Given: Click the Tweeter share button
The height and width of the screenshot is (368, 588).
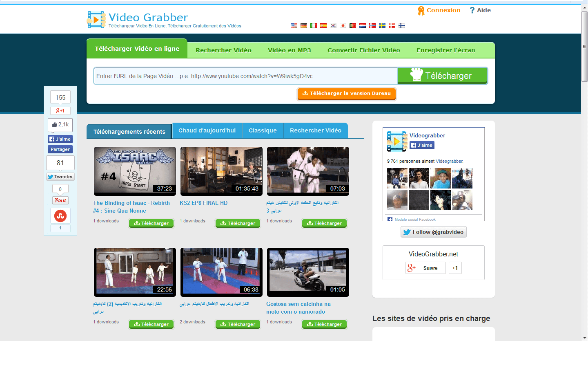Looking at the screenshot, I should click(x=60, y=177).
